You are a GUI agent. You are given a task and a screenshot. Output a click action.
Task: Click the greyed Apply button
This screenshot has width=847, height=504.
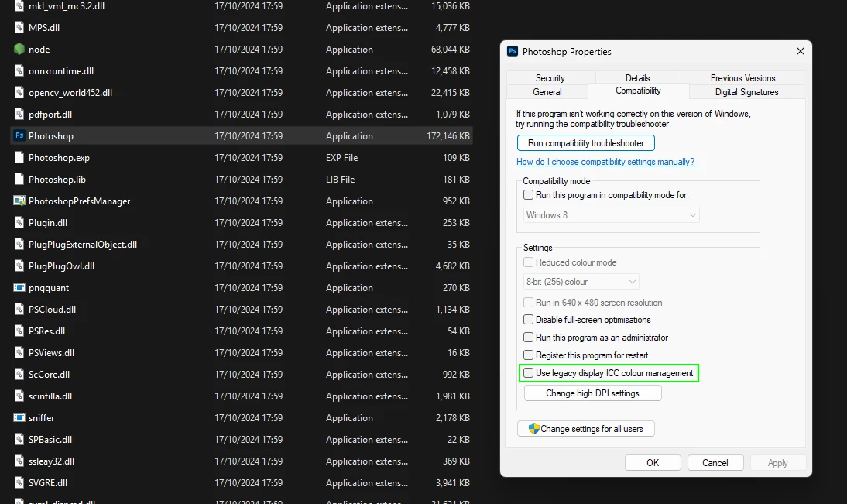(778, 462)
